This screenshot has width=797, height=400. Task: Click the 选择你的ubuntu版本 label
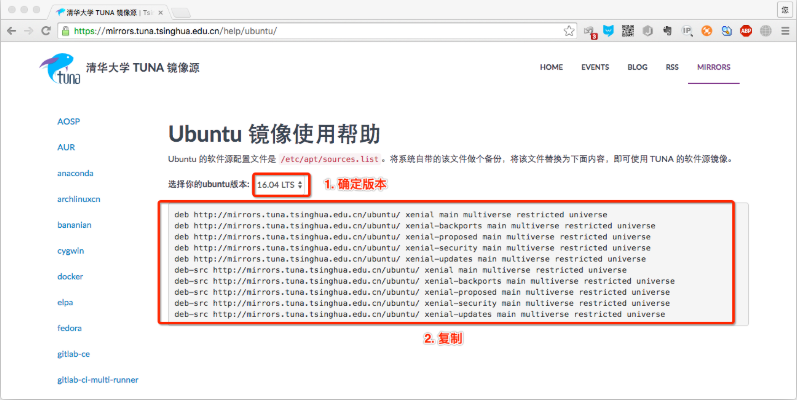(209, 184)
